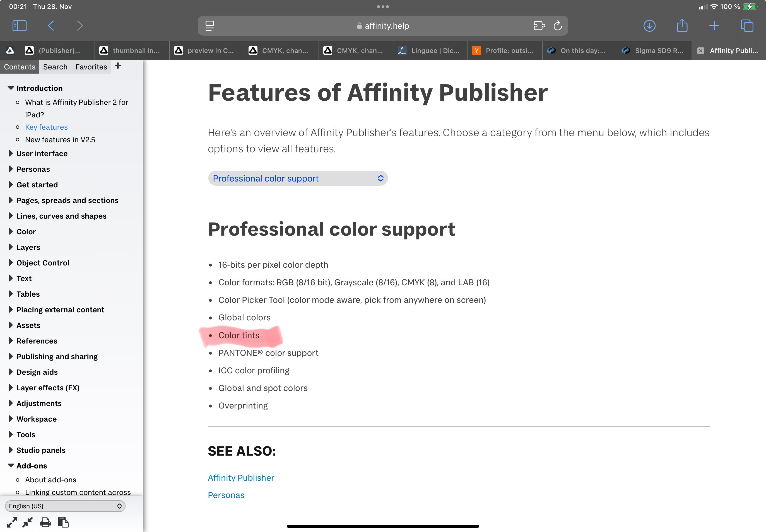Open a new tab with plus icon

(714, 26)
